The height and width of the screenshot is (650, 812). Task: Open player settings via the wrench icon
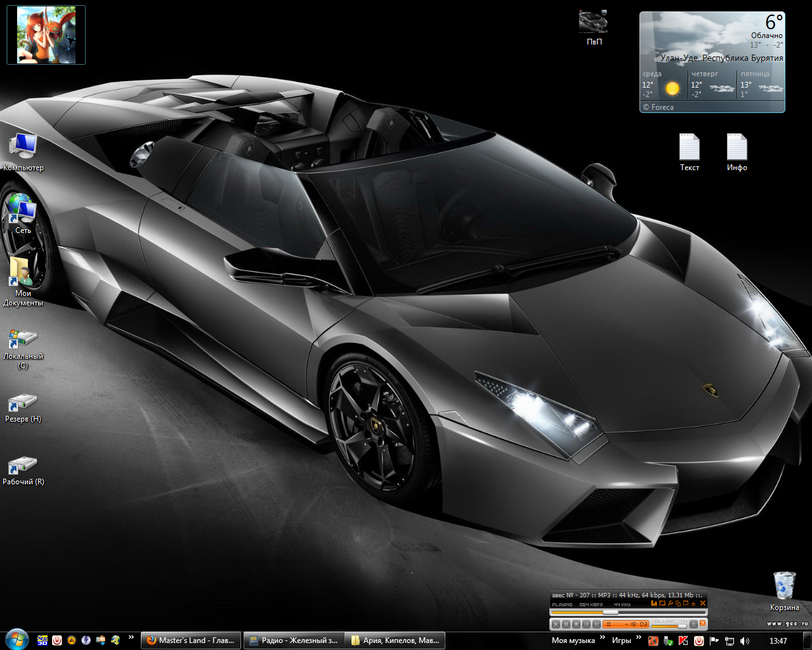(670, 603)
